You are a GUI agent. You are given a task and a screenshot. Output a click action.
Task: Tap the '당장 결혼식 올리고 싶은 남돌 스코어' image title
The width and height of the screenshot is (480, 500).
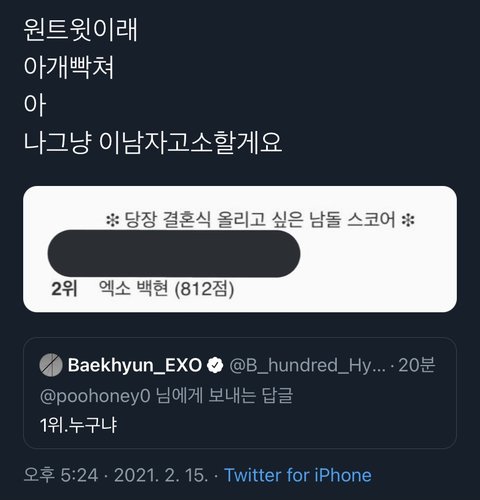click(260, 220)
